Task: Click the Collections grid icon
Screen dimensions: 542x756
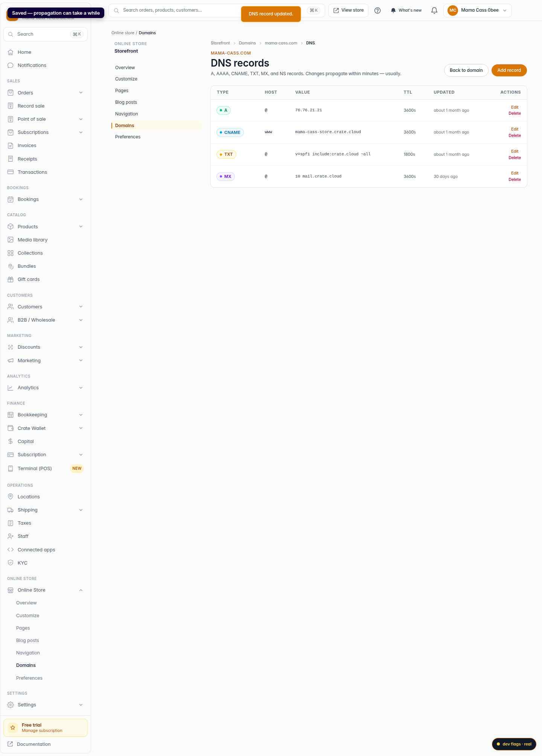Action: coord(11,253)
